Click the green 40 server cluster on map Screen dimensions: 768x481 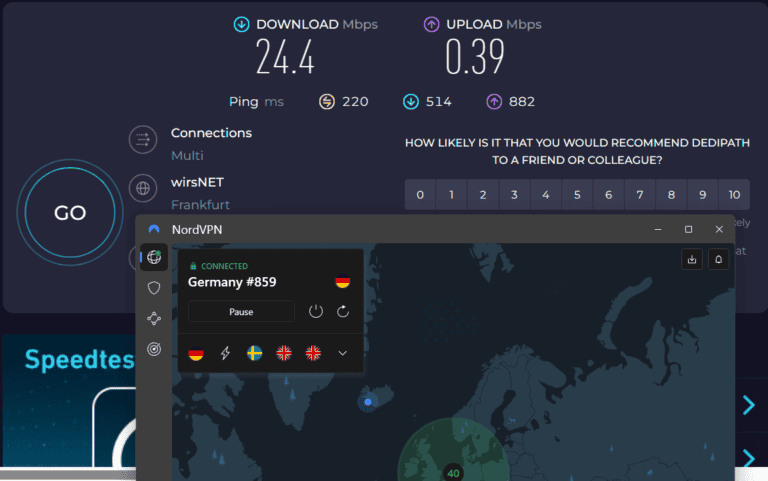point(452,471)
